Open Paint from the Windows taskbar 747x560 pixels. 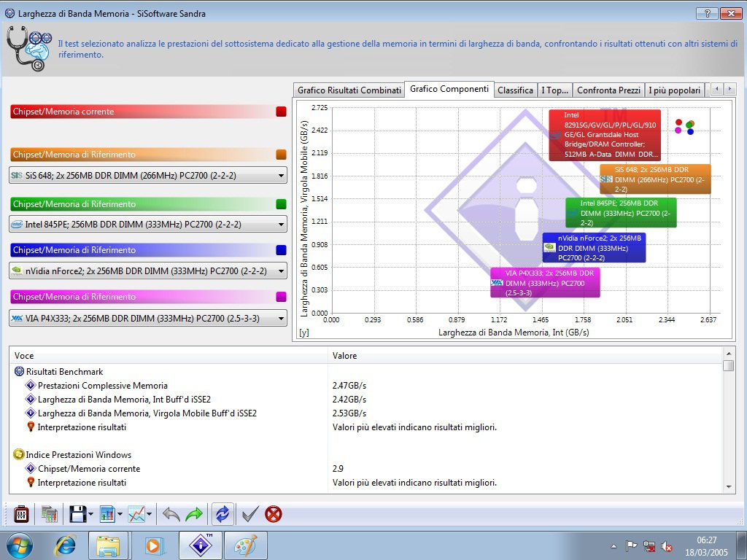(x=246, y=545)
